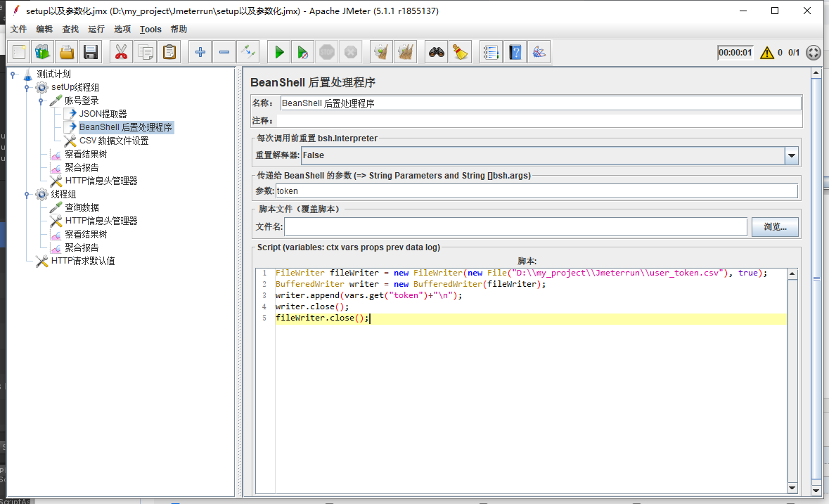Start the test with green play icon

coord(278,52)
